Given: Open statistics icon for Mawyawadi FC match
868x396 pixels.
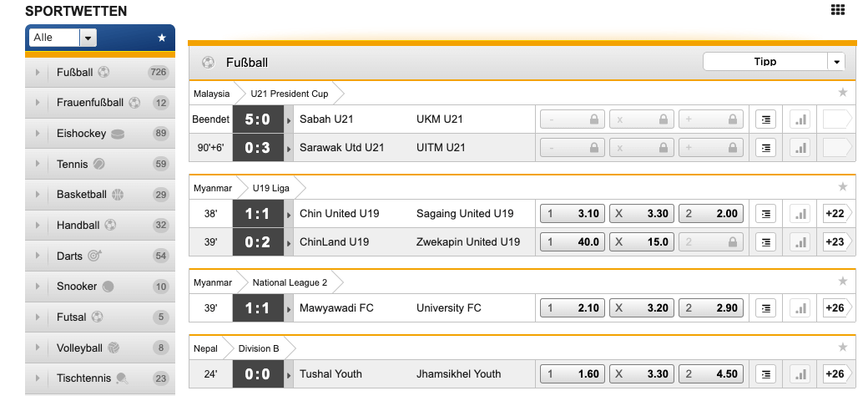Looking at the screenshot, I should click(x=800, y=308).
